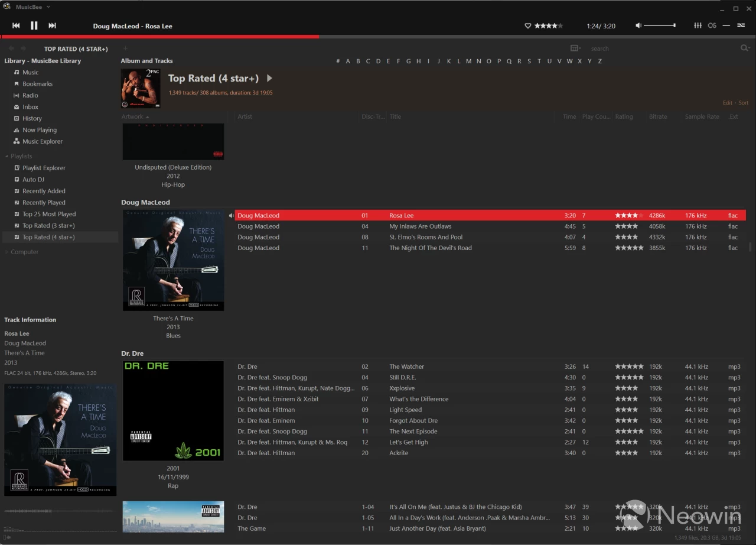This screenshot has height=545, width=756.
Task: Click Dr. Dre 2001 album cover
Action: coord(173,411)
